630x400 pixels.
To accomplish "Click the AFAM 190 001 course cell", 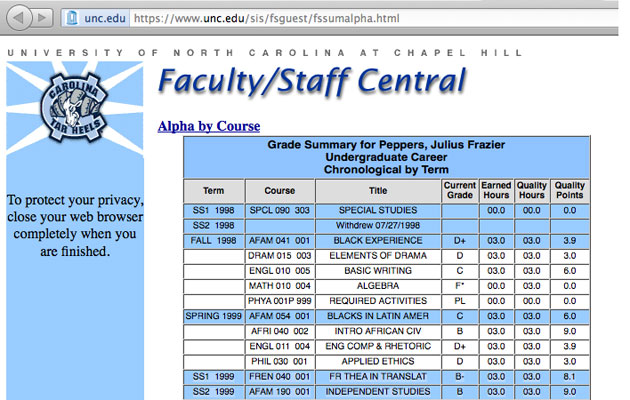I will tap(280, 392).
